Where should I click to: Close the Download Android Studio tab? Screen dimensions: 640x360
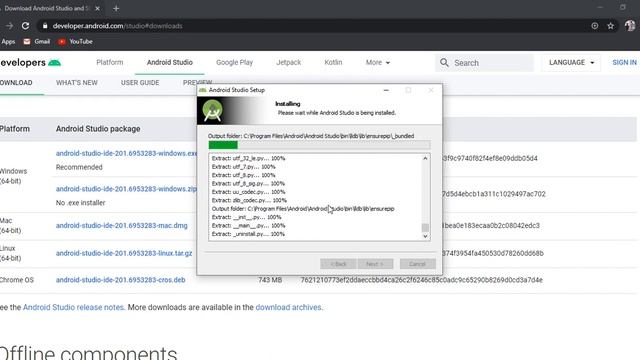tap(97, 8)
